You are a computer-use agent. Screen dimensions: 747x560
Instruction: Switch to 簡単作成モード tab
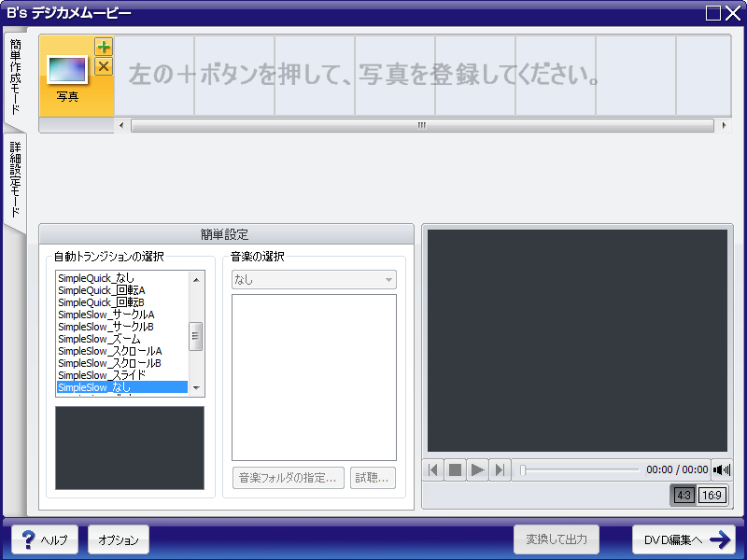point(15,77)
